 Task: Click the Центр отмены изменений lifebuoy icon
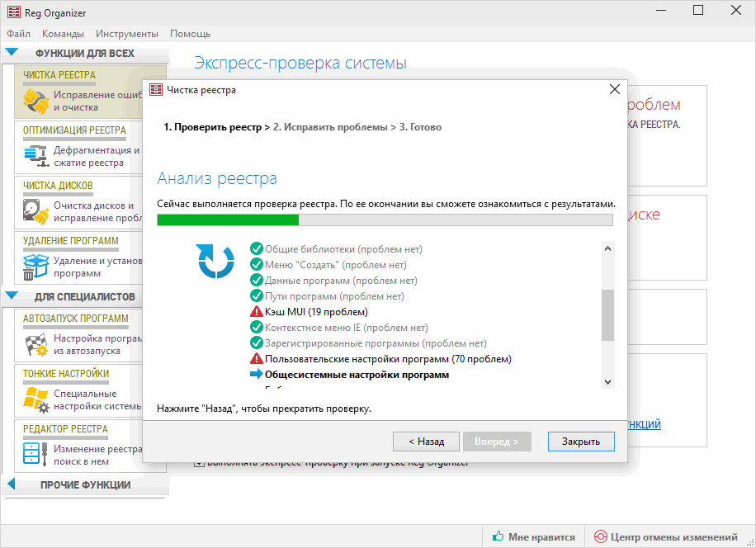tap(601, 536)
